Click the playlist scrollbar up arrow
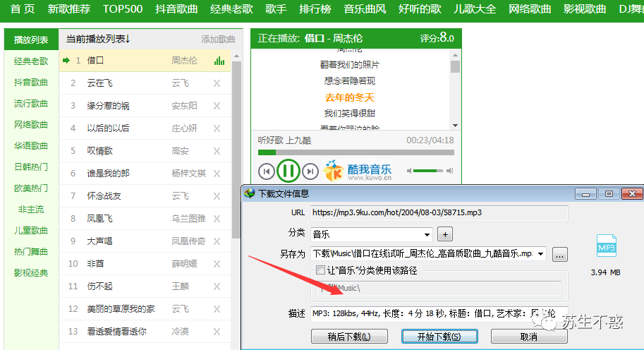The width and height of the screenshot is (644, 350). coord(236,56)
